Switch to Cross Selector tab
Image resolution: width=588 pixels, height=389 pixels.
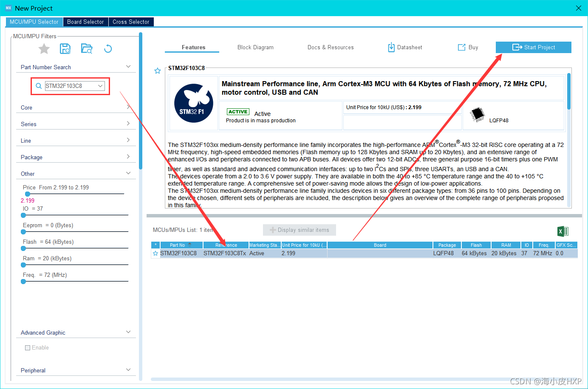pyautogui.click(x=131, y=22)
